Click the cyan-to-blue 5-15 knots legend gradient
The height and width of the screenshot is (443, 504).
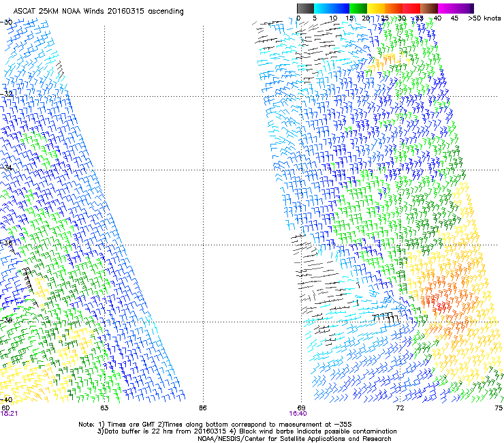point(332,8)
